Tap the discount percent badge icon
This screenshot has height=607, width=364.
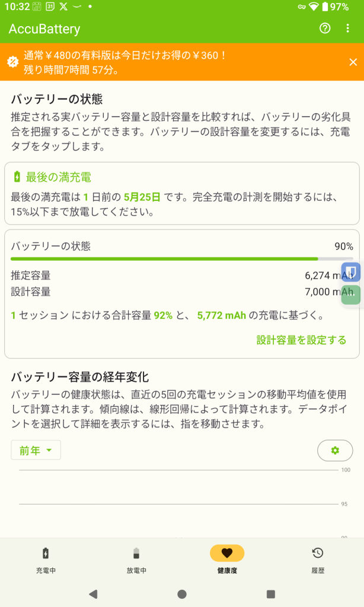(12, 62)
